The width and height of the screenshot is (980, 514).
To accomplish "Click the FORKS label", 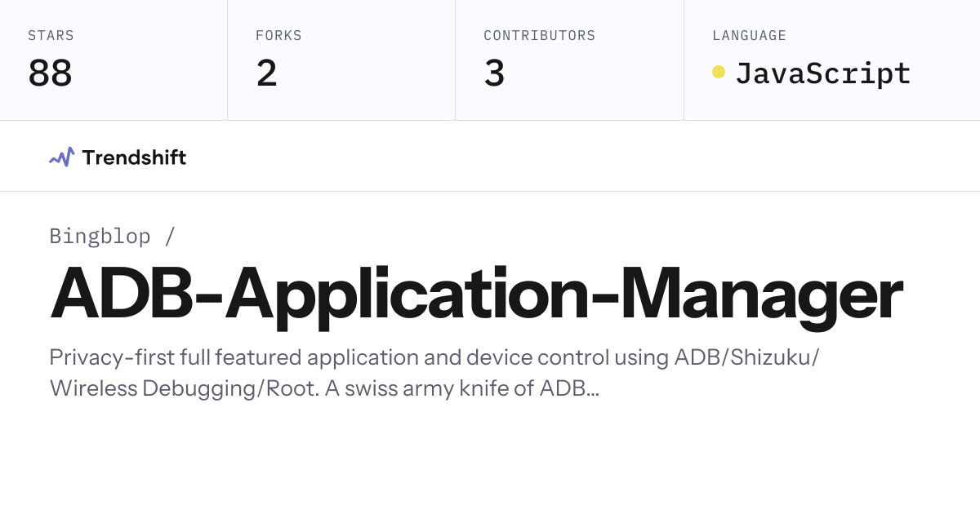I will pos(278,36).
